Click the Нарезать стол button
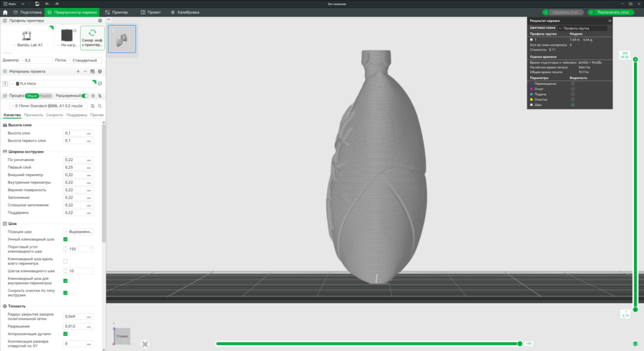644x351 pixels. point(565,12)
